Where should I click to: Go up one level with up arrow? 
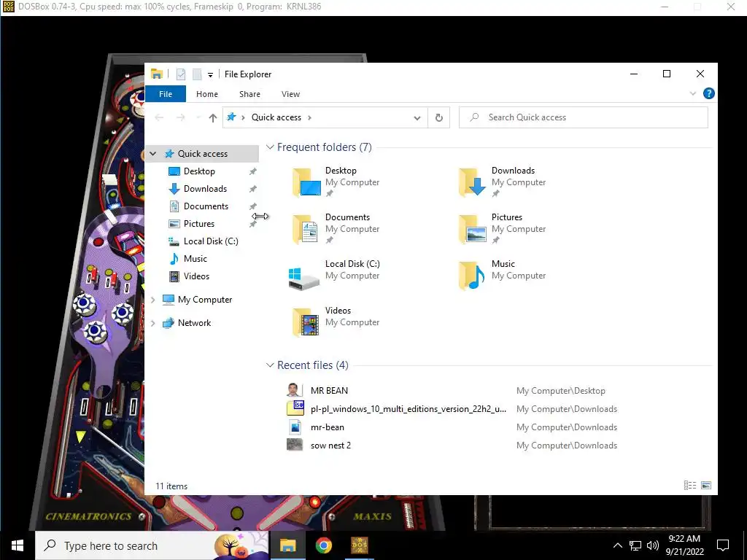coord(212,117)
